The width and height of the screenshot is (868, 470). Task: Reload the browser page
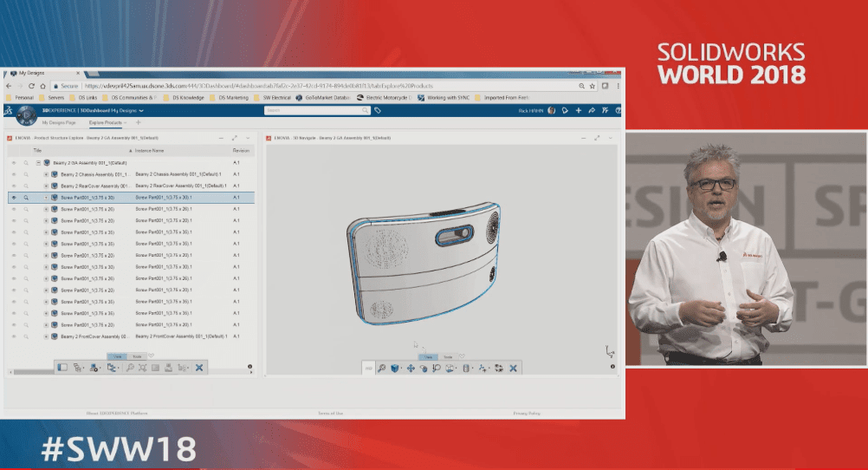(x=31, y=86)
